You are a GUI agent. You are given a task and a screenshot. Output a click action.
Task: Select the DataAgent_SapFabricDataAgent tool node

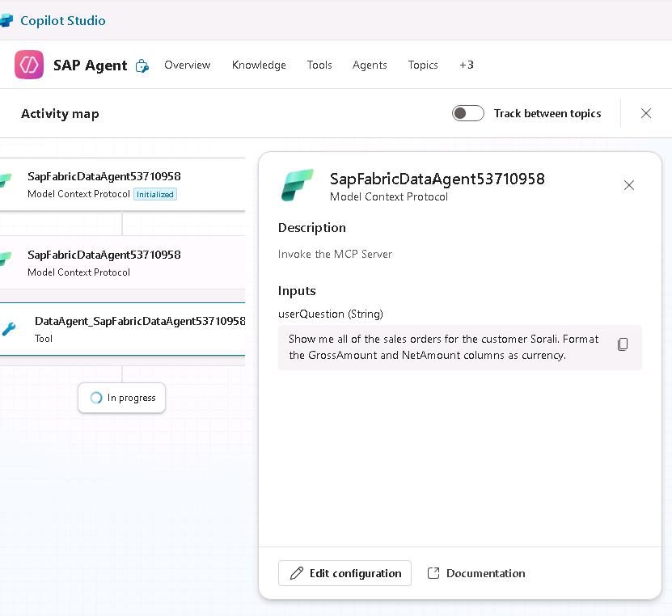click(x=129, y=329)
